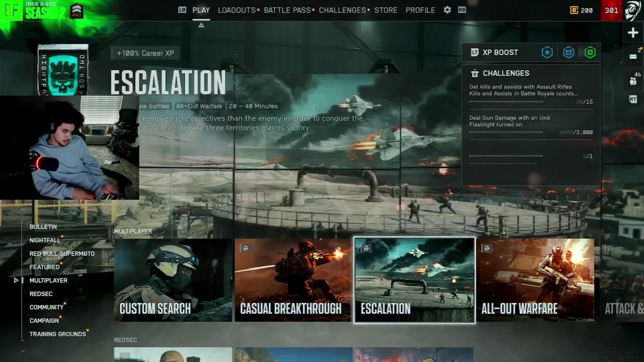Select the green XP boost icon
This screenshot has width=644, height=362.
[590, 52]
